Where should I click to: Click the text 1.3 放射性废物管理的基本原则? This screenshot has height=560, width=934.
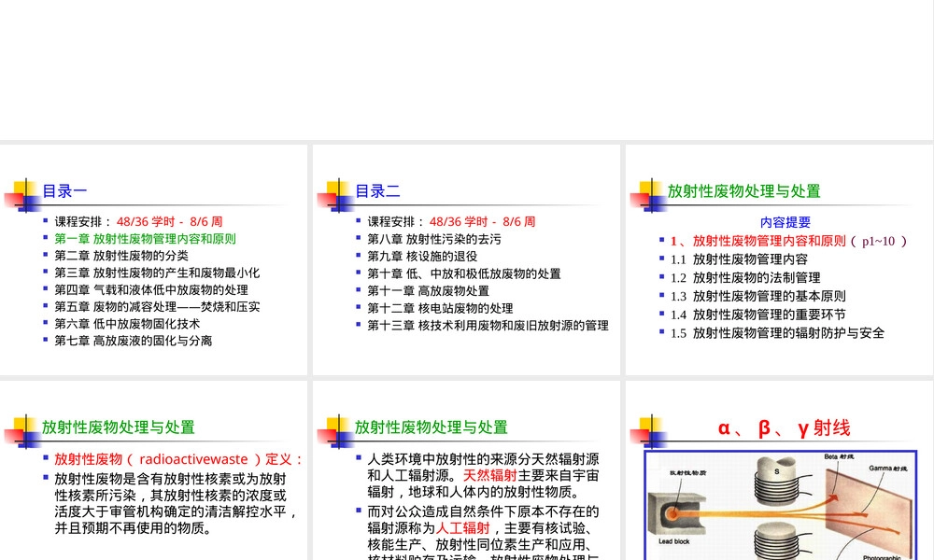pos(758,297)
